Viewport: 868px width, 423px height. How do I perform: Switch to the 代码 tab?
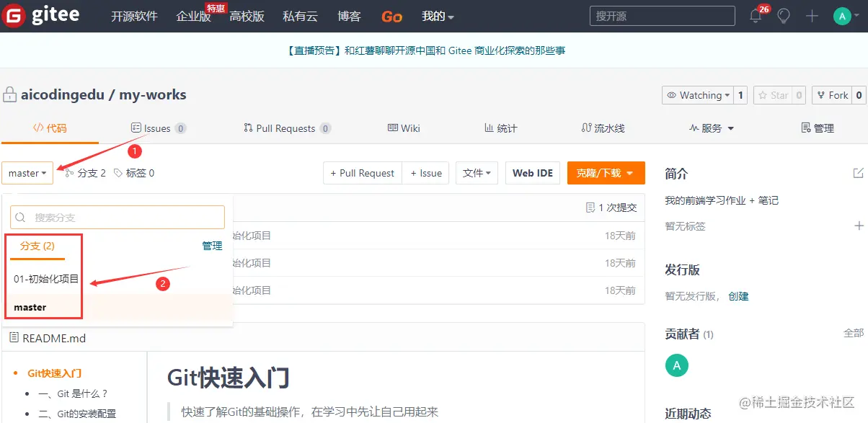click(50, 128)
